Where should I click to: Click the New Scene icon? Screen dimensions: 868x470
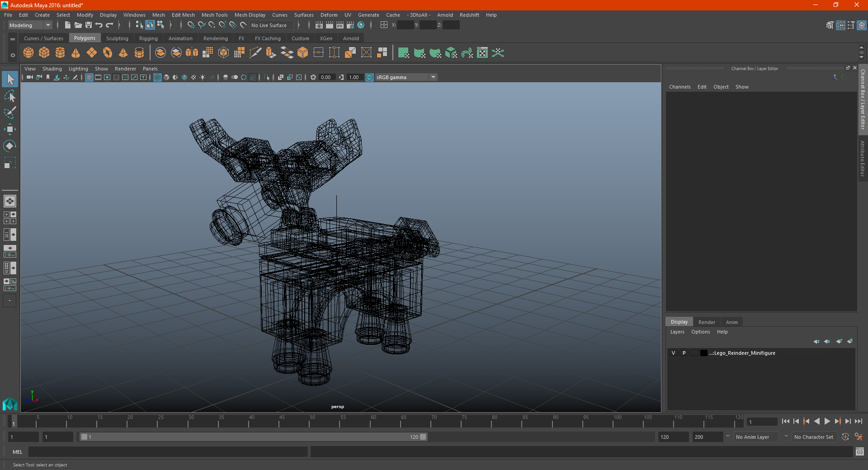click(x=67, y=25)
